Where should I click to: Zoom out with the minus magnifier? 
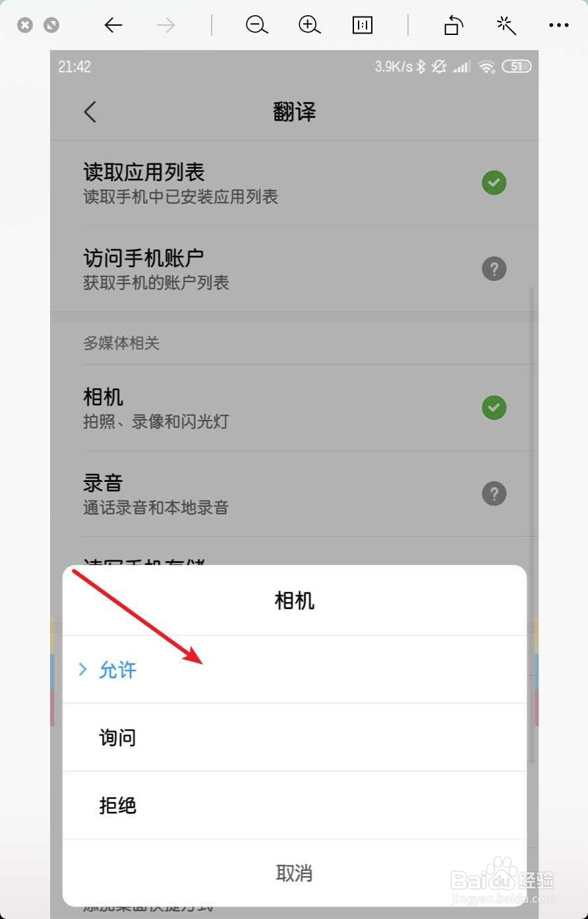click(x=257, y=25)
